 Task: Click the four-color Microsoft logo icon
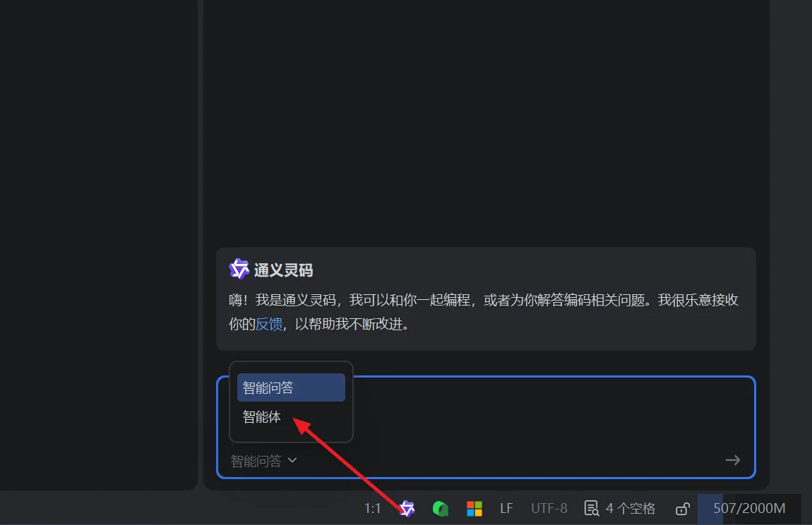pos(474,509)
